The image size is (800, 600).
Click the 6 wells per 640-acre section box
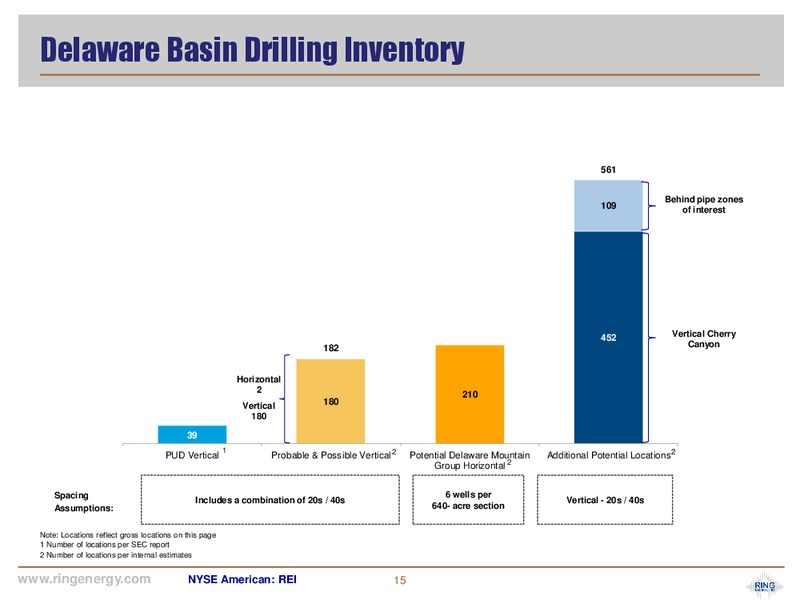(x=468, y=499)
